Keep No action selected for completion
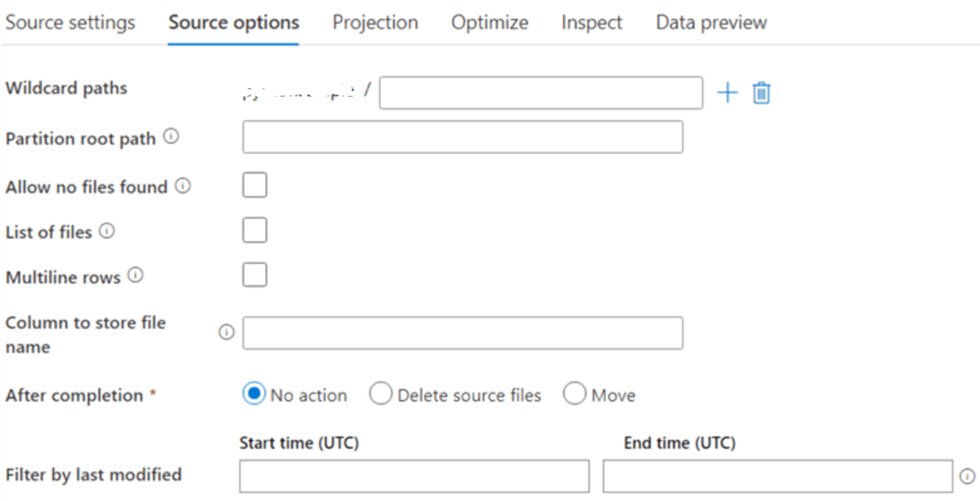This screenshot has height=501, width=980. coord(256,394)
